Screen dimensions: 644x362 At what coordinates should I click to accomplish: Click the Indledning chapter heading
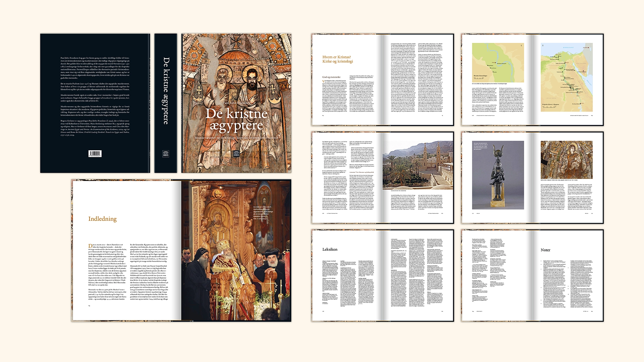pos(102,219)
